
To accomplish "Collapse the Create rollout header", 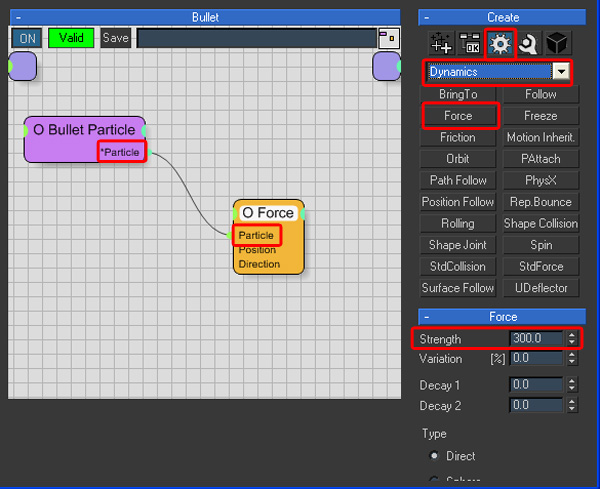I will [502, 17].
